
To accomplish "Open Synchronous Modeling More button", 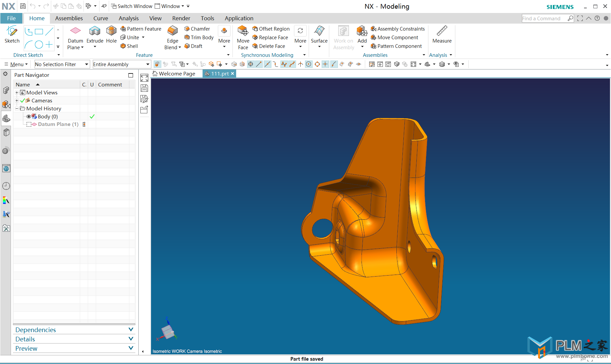I will tap(300, 37).
